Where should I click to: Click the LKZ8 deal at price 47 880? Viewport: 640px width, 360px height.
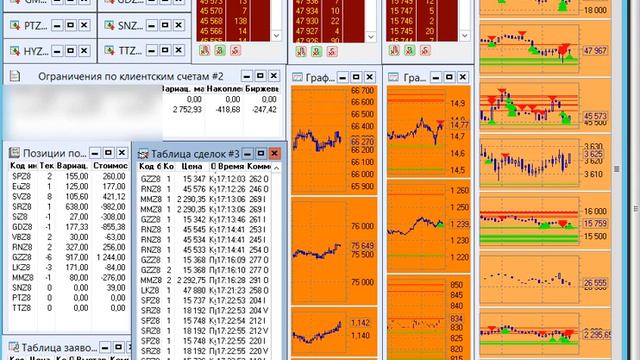pos(204,290)
